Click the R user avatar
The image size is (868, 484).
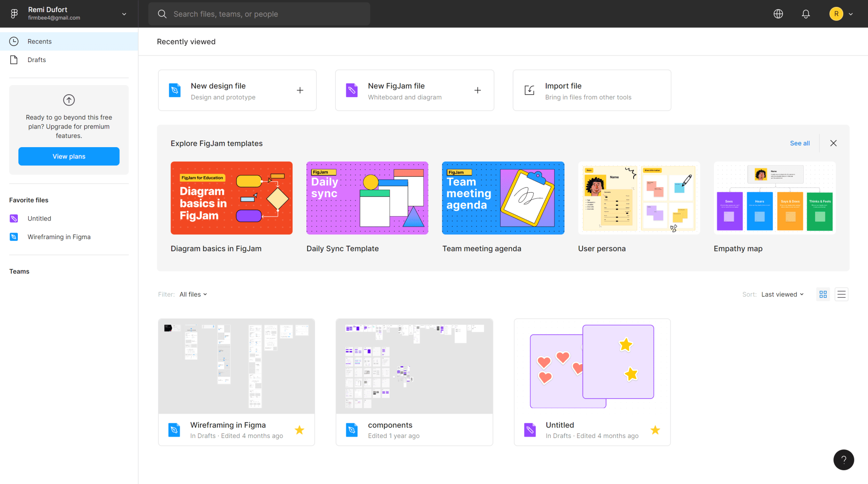[836, 14]
